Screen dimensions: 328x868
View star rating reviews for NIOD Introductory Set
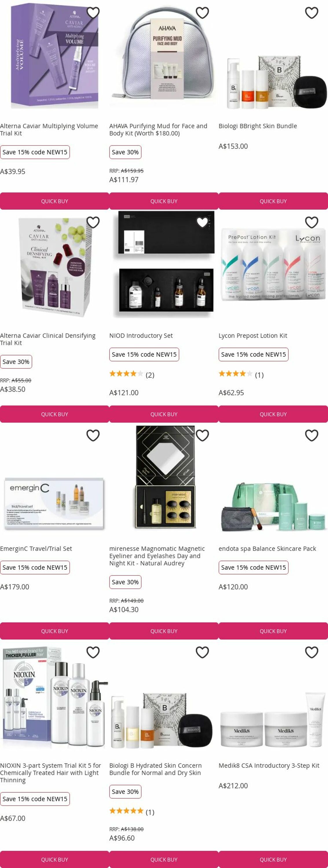[132, 375]
